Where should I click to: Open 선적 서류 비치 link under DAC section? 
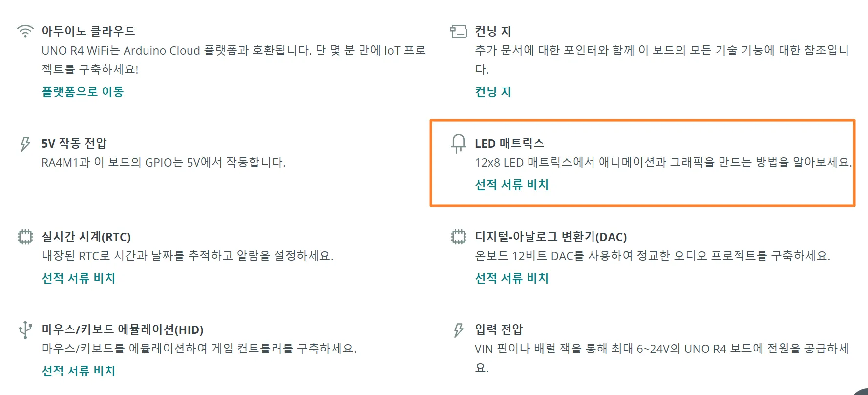pos(511,278)
